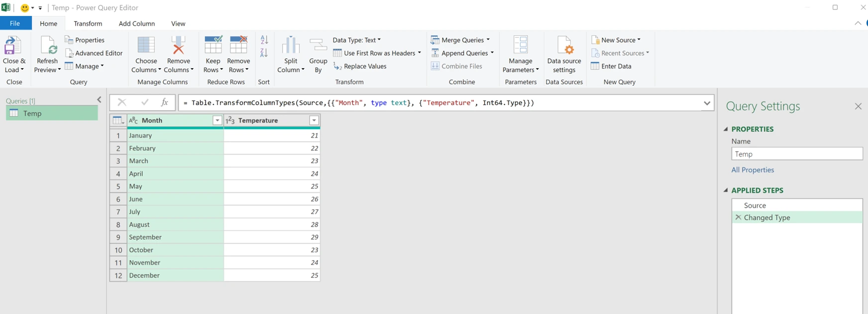
Task: Select the December cell
Action: pos(175,275)
